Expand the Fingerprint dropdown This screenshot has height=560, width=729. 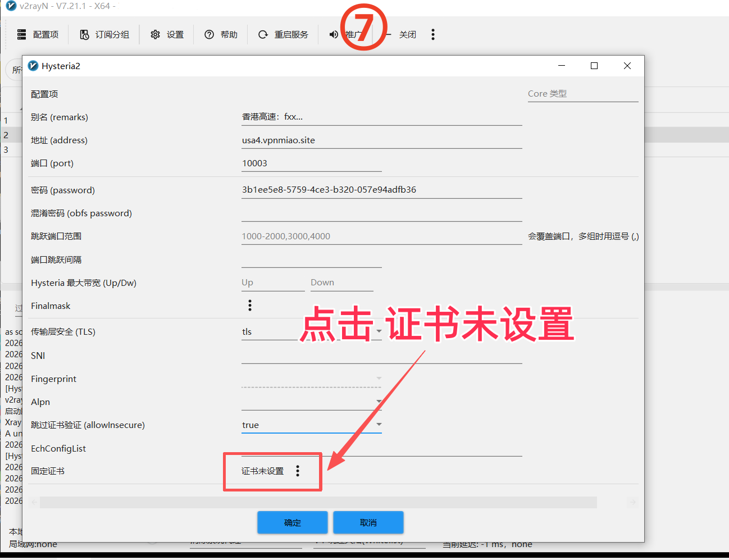tap(379, 379)
